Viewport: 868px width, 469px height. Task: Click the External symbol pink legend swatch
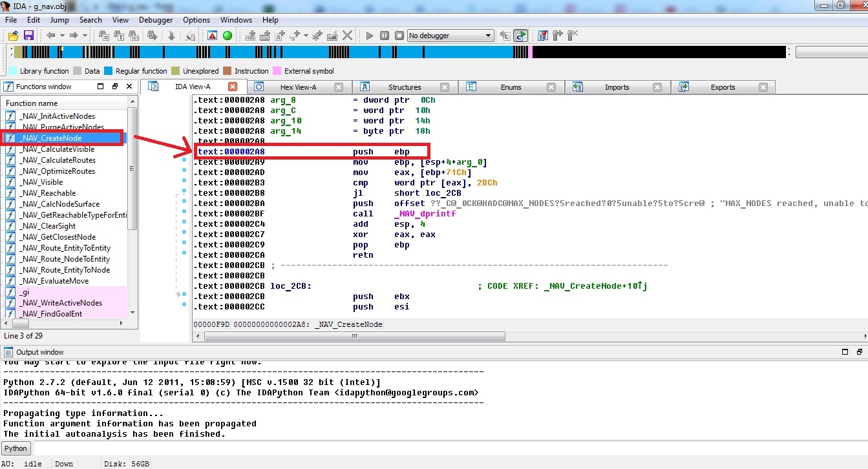(x=277, y=71)
